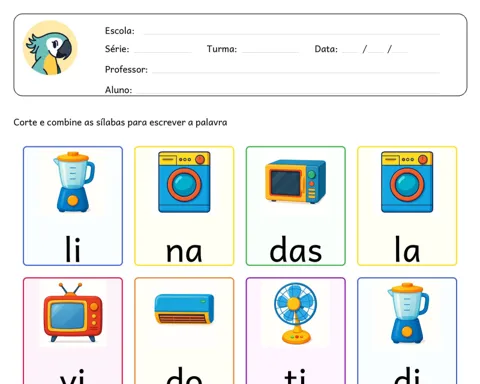The image size is (480, 384).
Task: Click the 'li' syllable text
Action: click(73, 249)
